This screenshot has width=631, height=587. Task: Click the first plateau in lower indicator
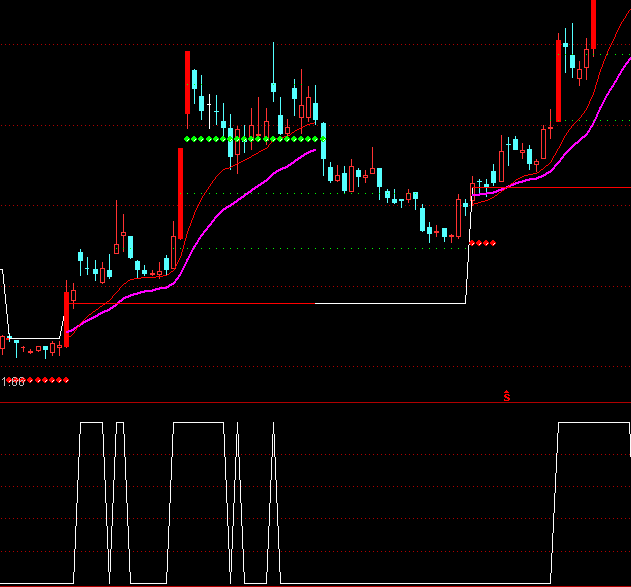91,423
